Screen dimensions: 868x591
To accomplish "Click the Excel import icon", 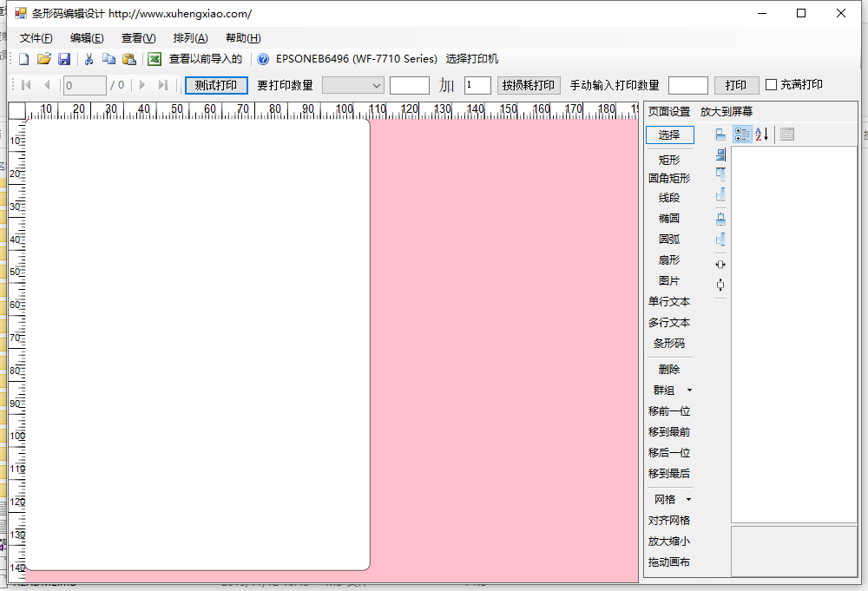I will tap(155, 59).
